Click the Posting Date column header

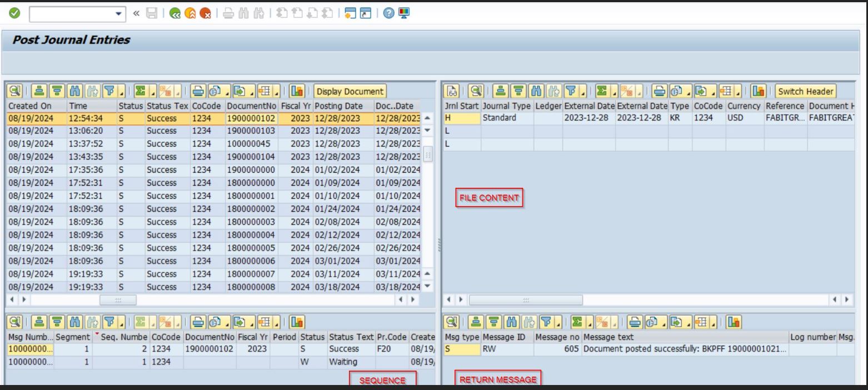click(338, 106)
